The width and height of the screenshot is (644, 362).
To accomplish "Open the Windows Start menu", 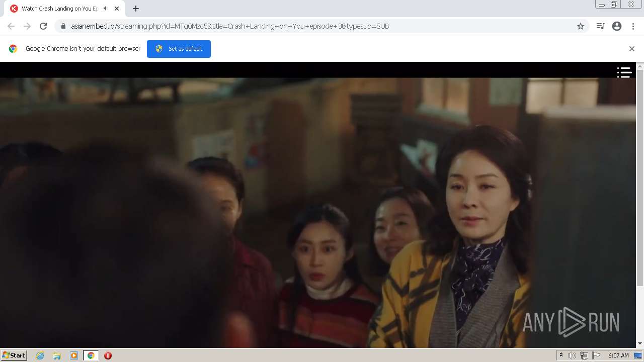I will [14, 355].
